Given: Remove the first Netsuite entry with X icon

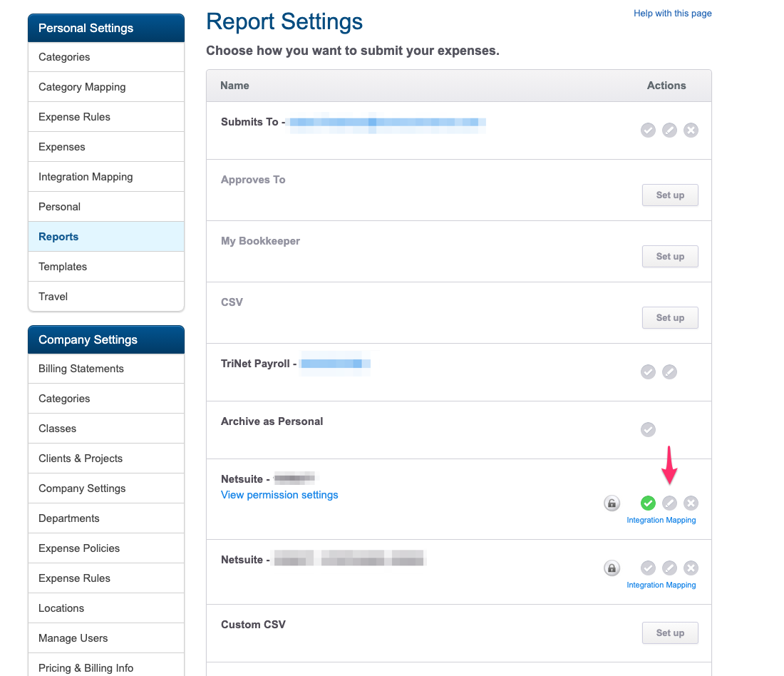Looking at the screenshot, I should click(691, 503).
